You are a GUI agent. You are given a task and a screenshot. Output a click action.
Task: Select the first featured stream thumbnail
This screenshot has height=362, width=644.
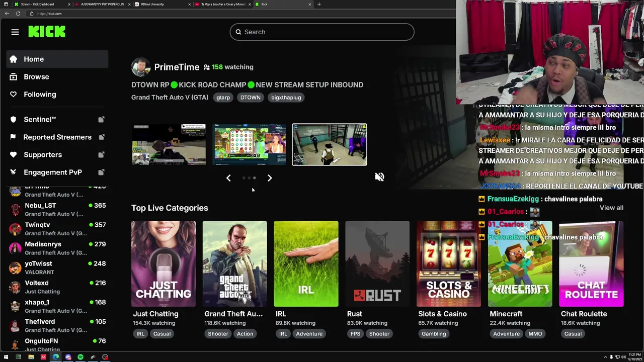(169, 145)
